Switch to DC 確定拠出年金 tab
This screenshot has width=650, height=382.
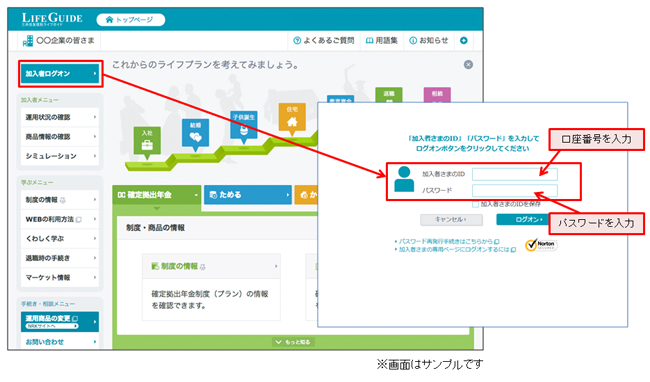(157, 195)
